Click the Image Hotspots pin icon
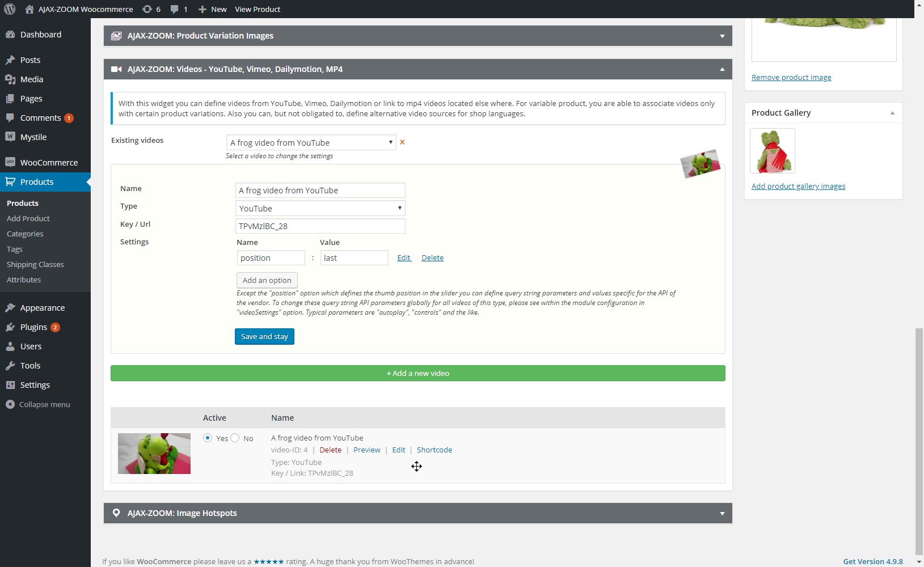The height and width of the screenshot is (567, 924). pyautogui.click(x=116, y=513)
